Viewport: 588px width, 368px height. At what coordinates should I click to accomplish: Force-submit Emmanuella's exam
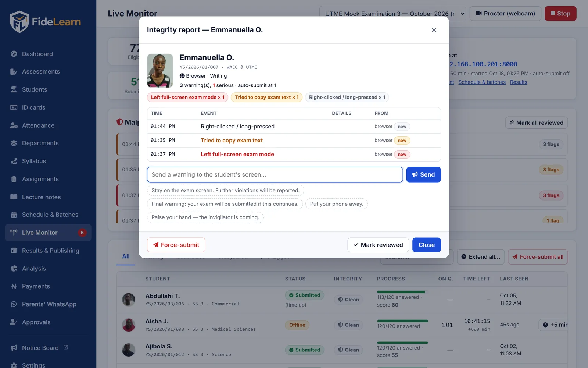pyautogui.click(x=176, y=245)
